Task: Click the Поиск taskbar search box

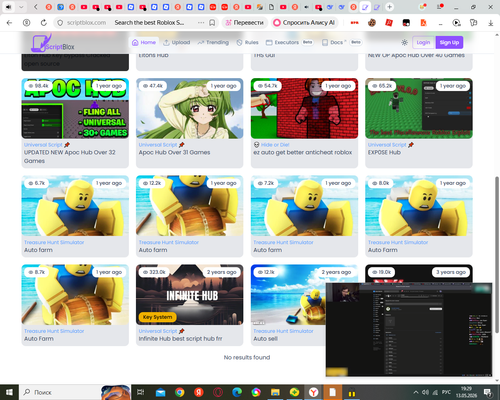Action: click(60, 392)
